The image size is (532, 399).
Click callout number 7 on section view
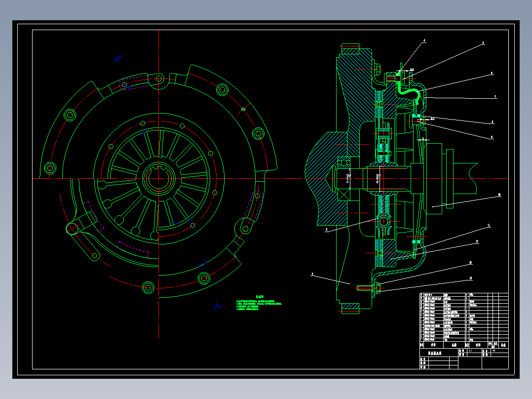495,97
